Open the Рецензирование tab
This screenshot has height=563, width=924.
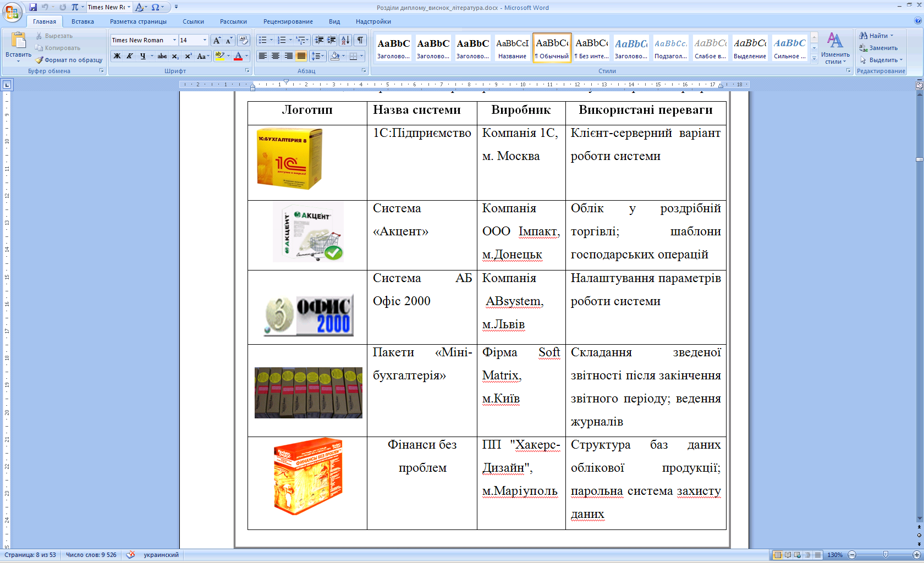pos(288,21)
